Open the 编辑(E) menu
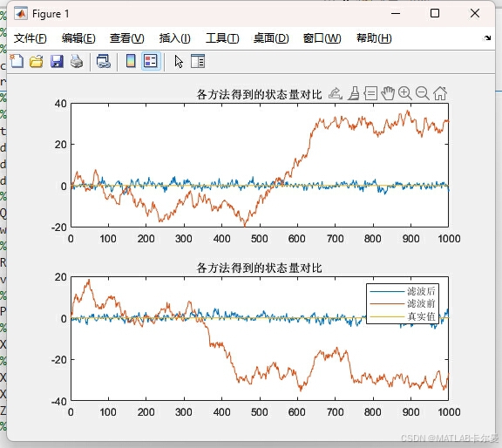 click(x=78, y=38)
